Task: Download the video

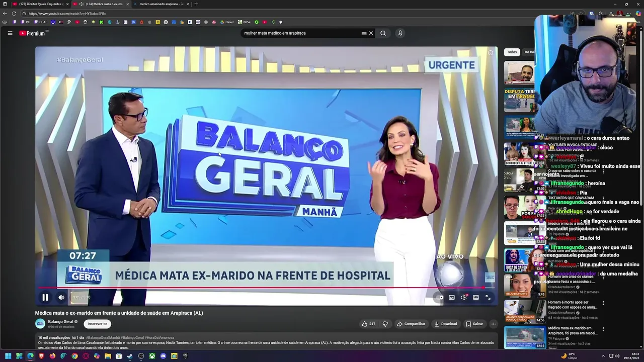Action: click(x=446, y=324)
